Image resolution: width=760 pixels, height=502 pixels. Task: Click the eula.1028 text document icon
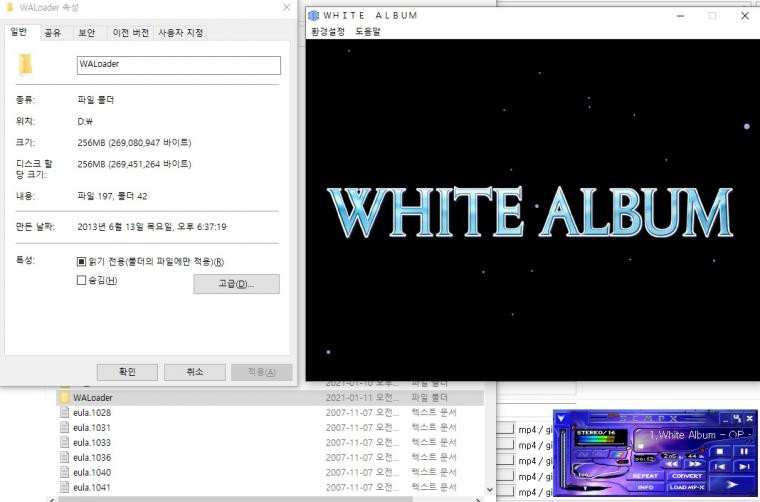(64, 412)
